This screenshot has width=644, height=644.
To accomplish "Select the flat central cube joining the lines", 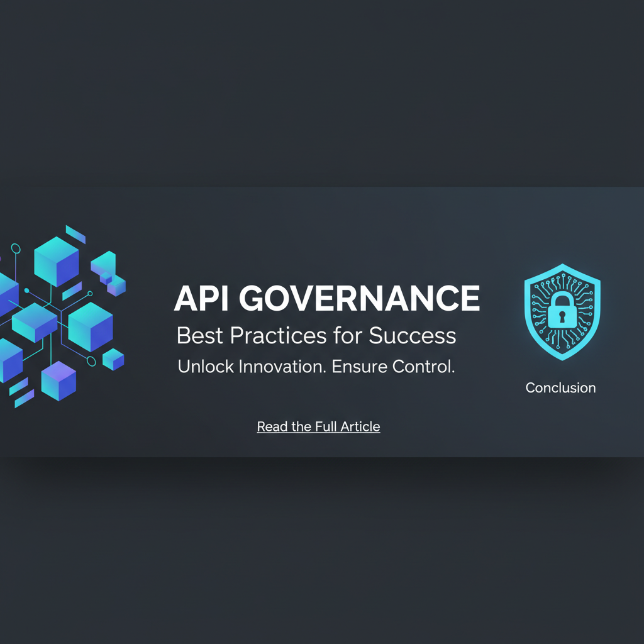I will tap(35, 321).
